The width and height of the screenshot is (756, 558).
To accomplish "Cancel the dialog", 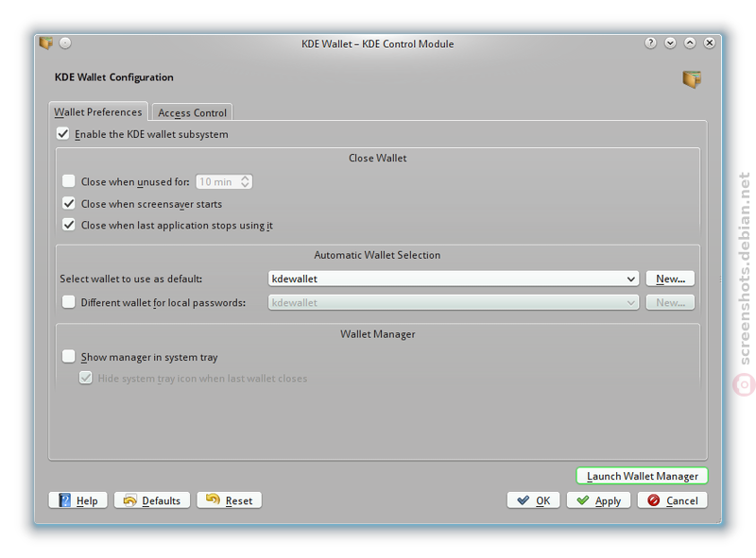I will (x=672, y=500).
